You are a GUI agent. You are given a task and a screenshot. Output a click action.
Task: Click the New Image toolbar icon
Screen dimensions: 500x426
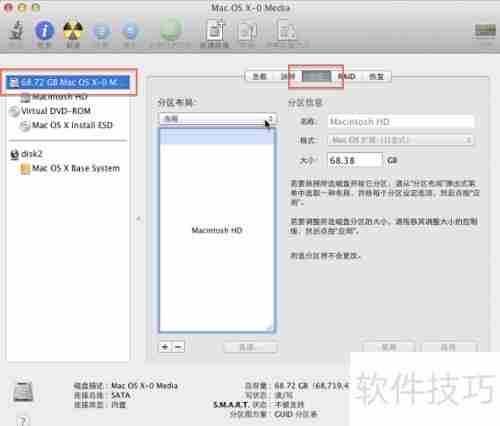[215, 30]
